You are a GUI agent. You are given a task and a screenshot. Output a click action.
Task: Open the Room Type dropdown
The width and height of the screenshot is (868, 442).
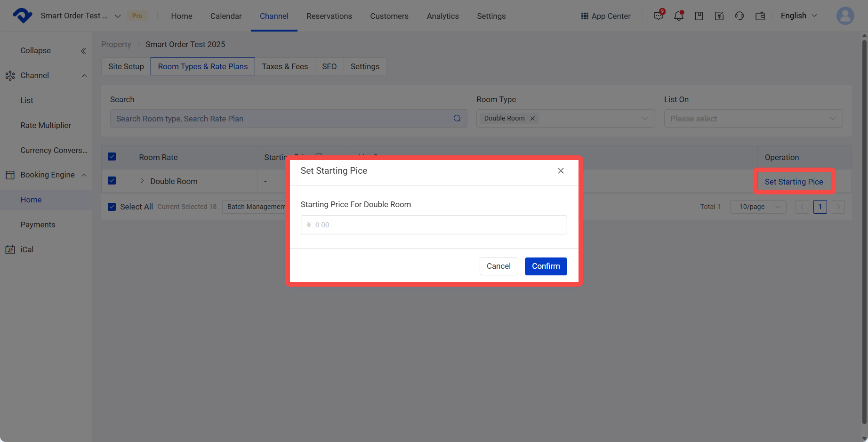click(565, 119)
